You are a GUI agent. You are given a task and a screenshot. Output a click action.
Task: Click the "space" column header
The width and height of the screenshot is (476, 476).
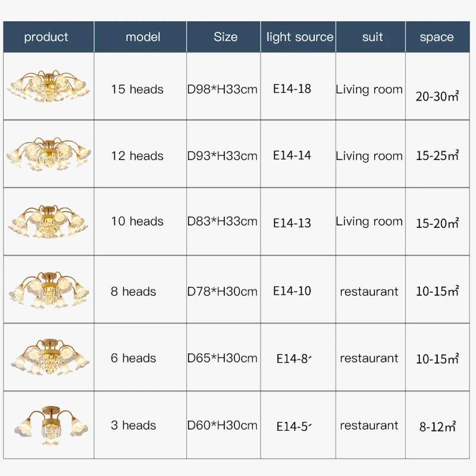[x=436, y=37]
